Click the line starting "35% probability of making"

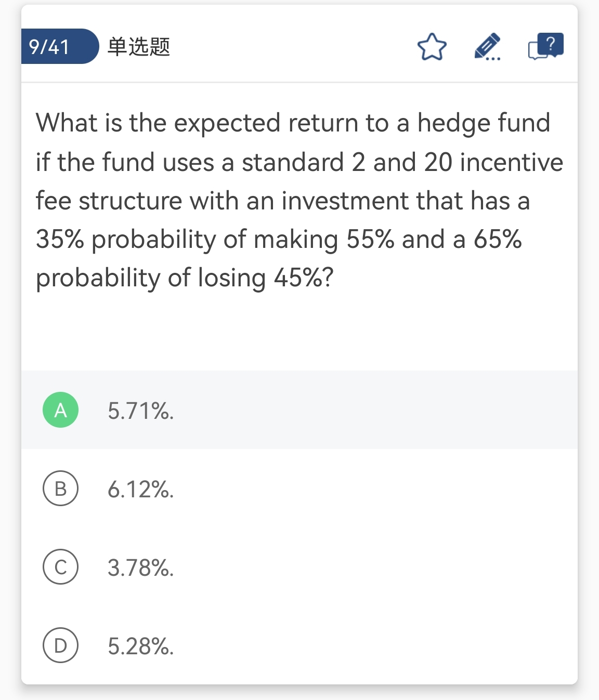coord(278,240)
